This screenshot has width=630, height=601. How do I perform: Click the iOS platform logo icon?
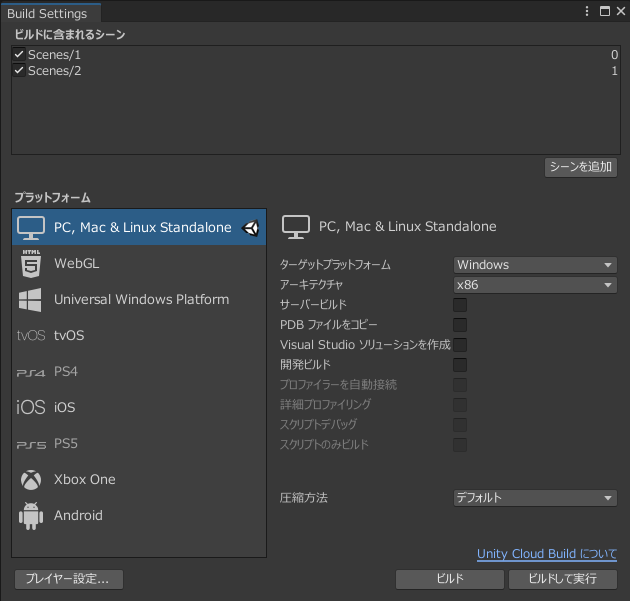31,407
